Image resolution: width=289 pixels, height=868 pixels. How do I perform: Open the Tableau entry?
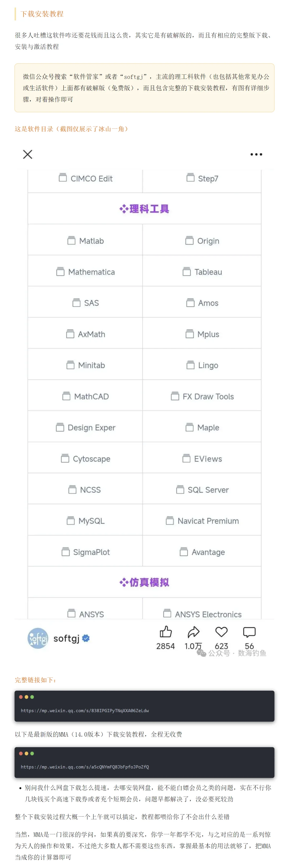pos(202,272)
